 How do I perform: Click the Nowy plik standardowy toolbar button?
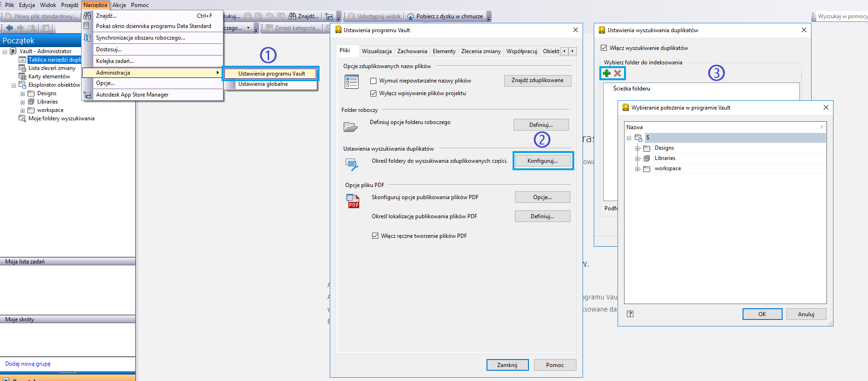pyautogui.click(x=42, y=16)
